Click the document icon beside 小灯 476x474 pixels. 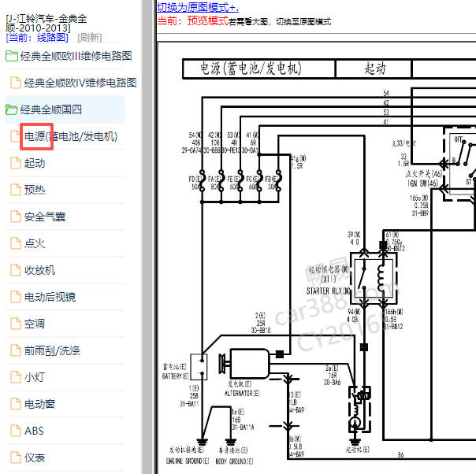(16, 377)
